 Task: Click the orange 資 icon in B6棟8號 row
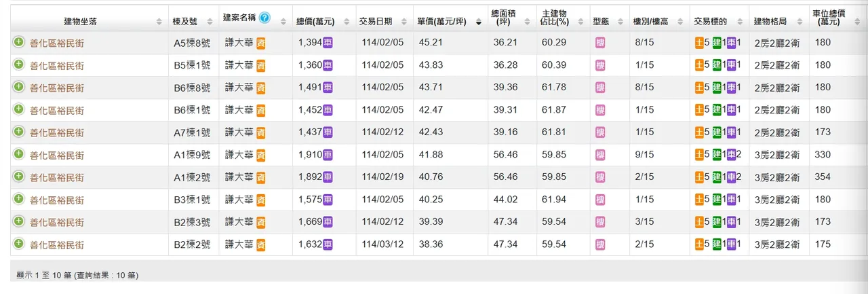[x=260, y=88]
